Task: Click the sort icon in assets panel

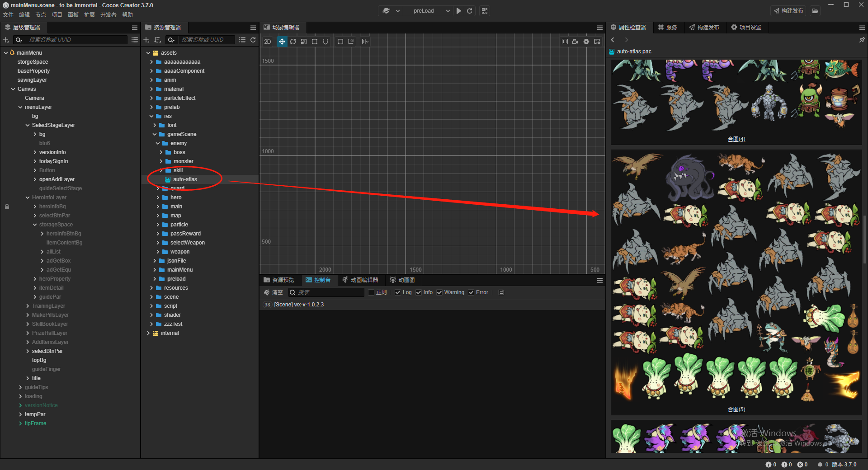Action: pyautogui.click(x=158, y=40)
